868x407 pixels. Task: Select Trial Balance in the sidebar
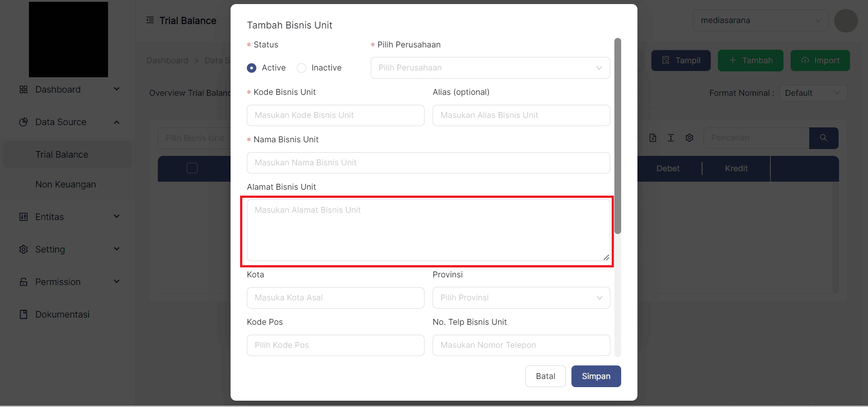tap(62, 154)
